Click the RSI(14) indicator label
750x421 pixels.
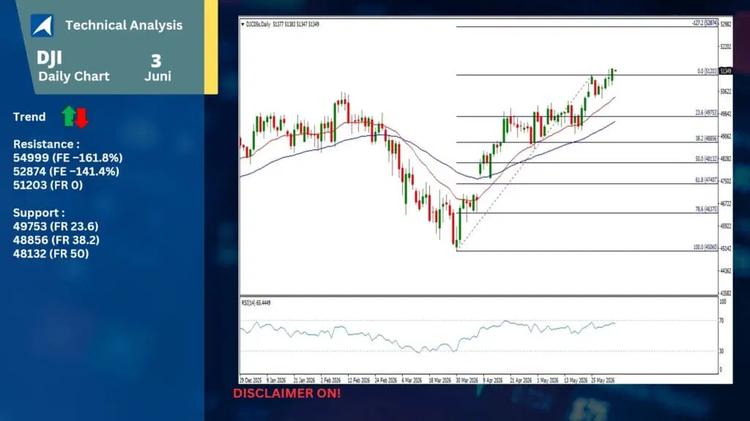[x=256, y=303]
